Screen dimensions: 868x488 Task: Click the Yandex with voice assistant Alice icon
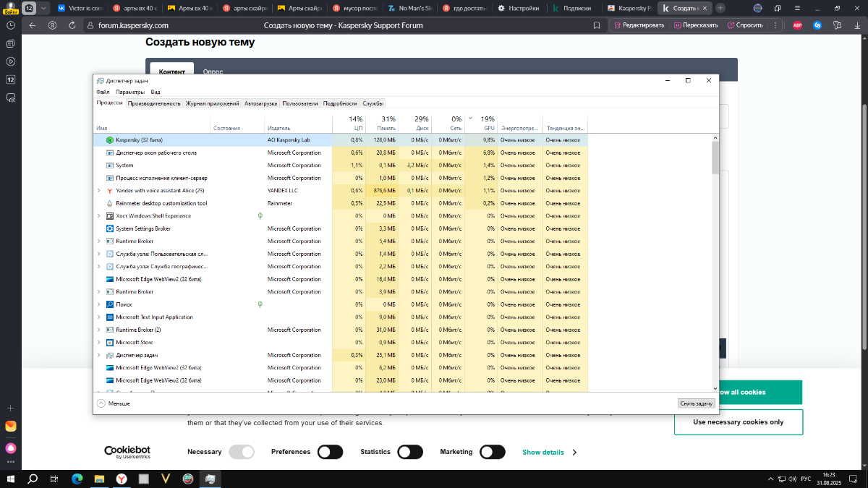click(110, 191)
